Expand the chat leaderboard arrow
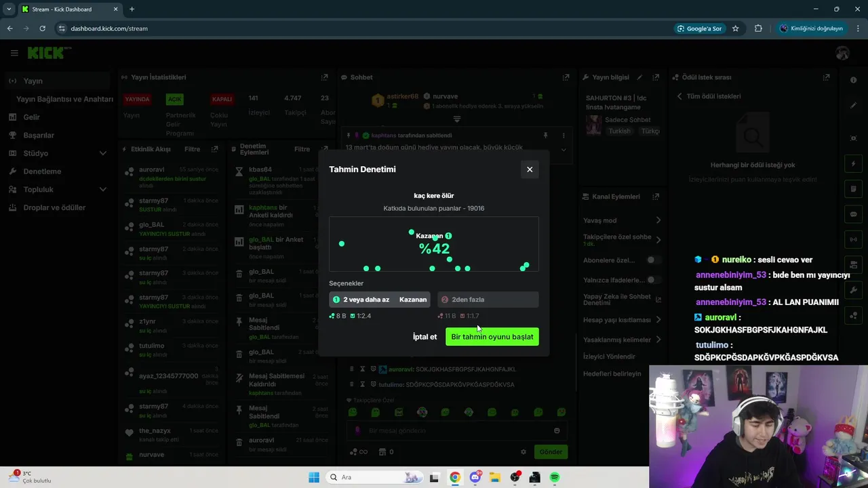868x488 pixels. (457, 119)
